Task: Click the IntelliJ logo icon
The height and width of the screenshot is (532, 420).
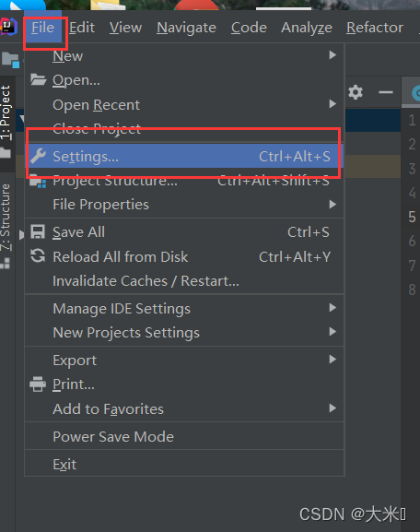Action: coord(8,27)
